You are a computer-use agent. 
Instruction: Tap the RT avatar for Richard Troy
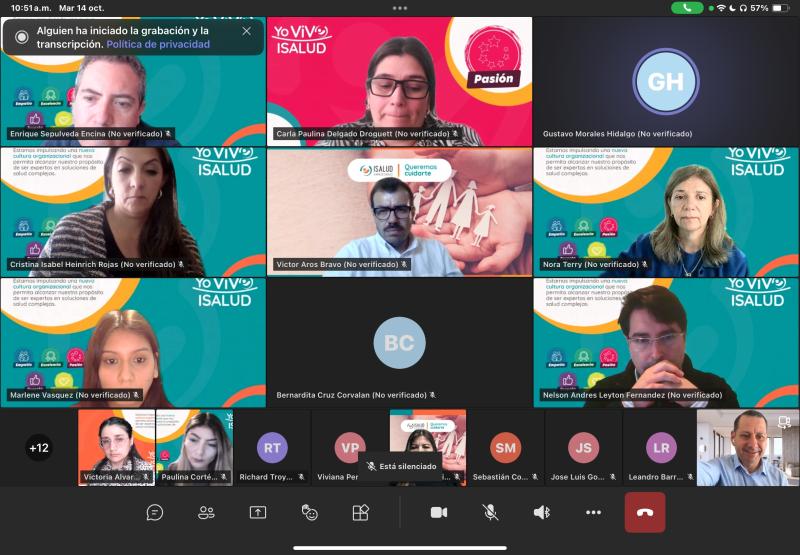(272, 448)
